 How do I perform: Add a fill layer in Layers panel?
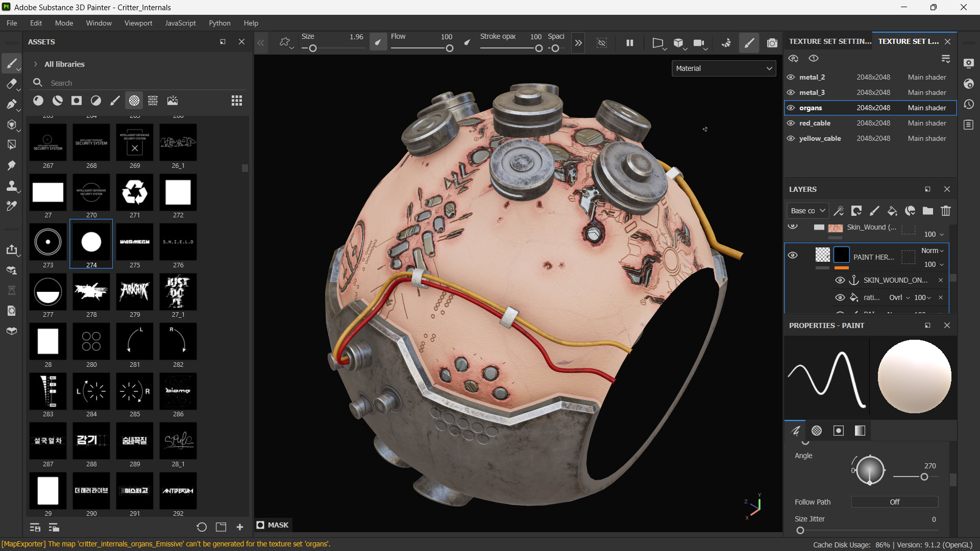(x=892, y=211)
